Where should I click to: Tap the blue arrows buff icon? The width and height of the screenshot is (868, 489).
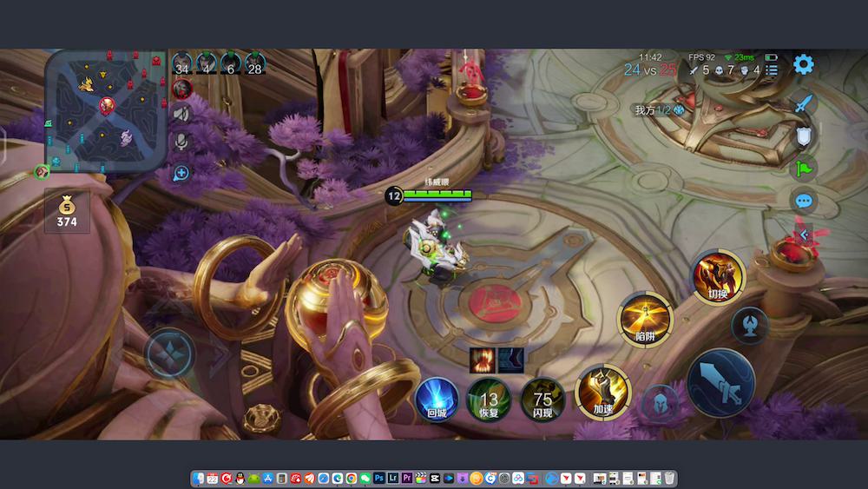511,360
